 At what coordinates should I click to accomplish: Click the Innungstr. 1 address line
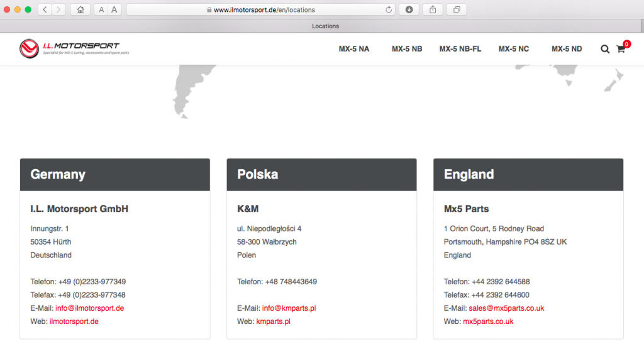49,228
